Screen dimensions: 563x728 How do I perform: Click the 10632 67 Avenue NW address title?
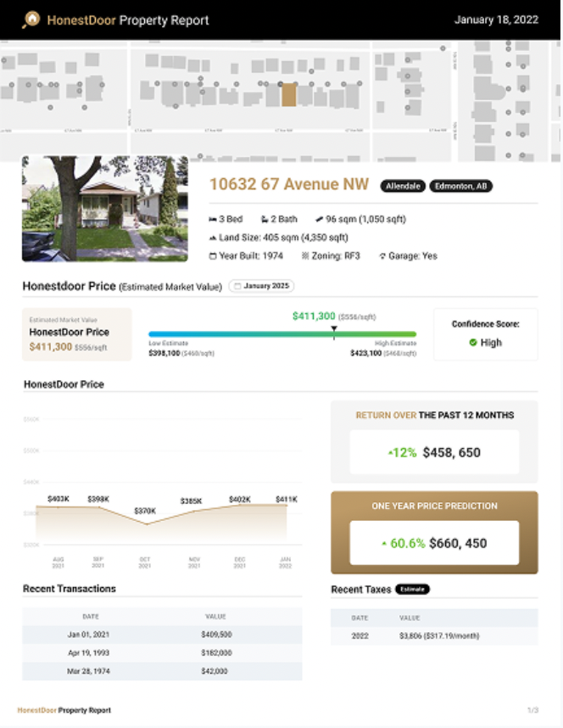tap(289, 184)
